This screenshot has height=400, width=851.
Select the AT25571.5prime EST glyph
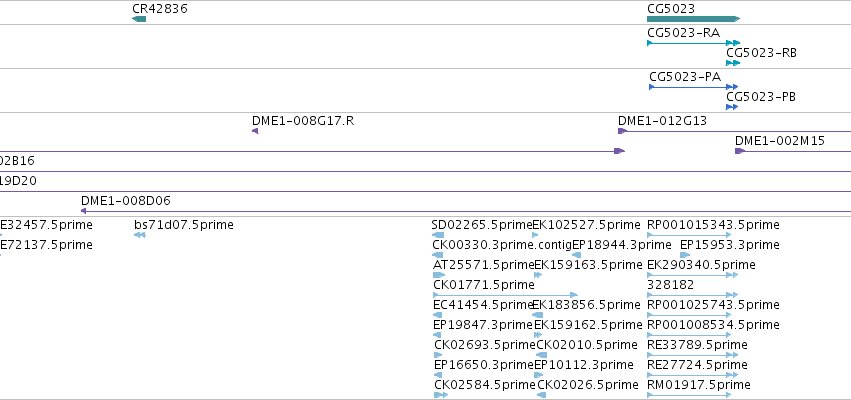[439, 275]
